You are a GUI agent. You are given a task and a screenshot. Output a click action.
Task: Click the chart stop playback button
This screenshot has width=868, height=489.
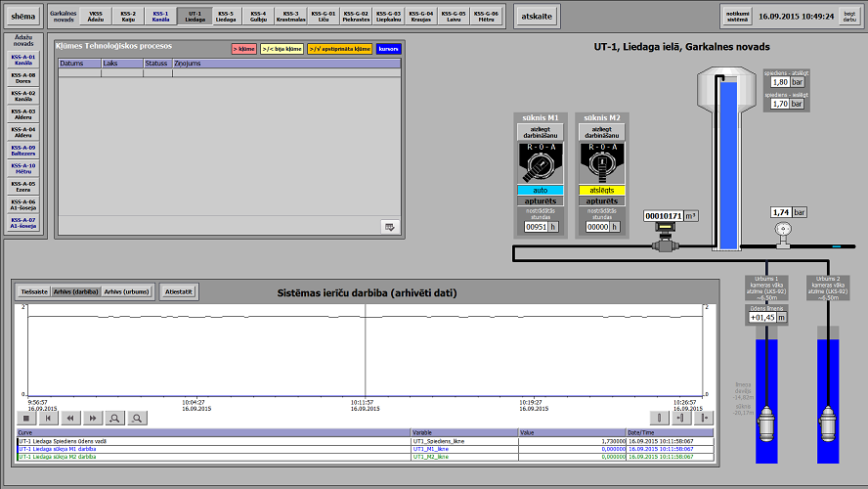tap(26, 418)
